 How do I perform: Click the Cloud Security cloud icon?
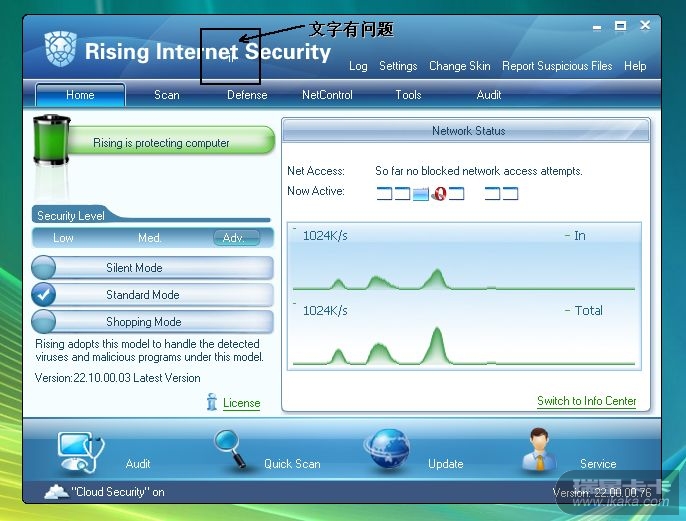click(56, 492)
